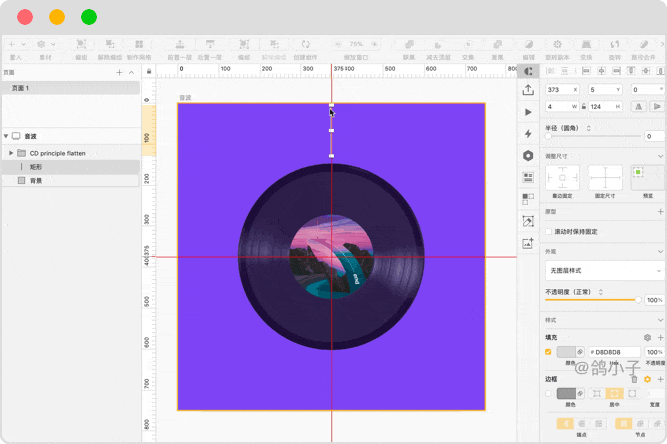Click the hexagon plugin icon in side strip
This screenshot has height=444, width=667.
(x=528, y=156)
